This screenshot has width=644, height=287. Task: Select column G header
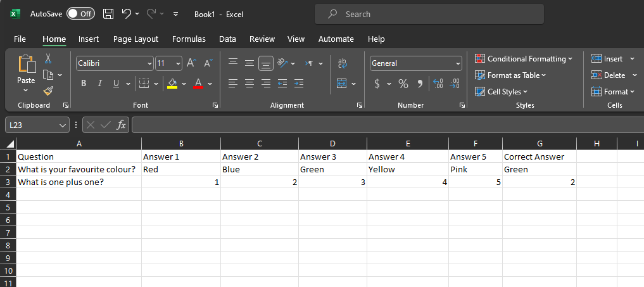coord(540,143)
